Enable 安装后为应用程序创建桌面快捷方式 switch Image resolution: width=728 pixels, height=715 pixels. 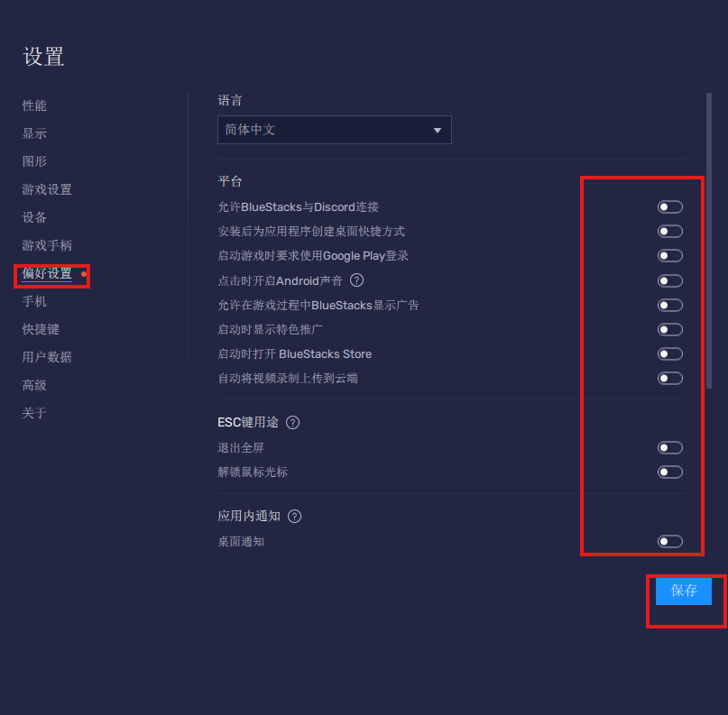tap(669, 232)
